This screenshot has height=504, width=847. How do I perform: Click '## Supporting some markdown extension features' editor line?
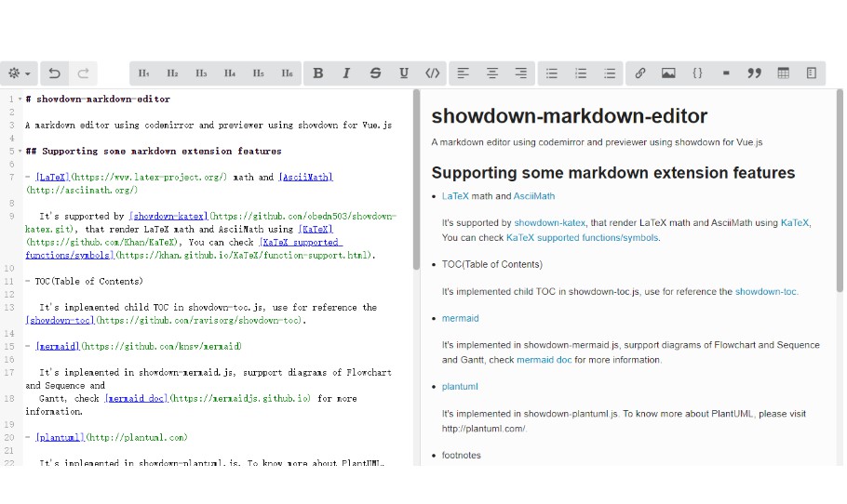click(154, 151)
